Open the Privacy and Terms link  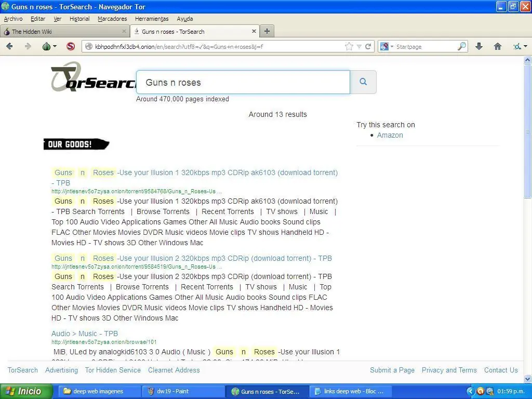click(449, 370)
